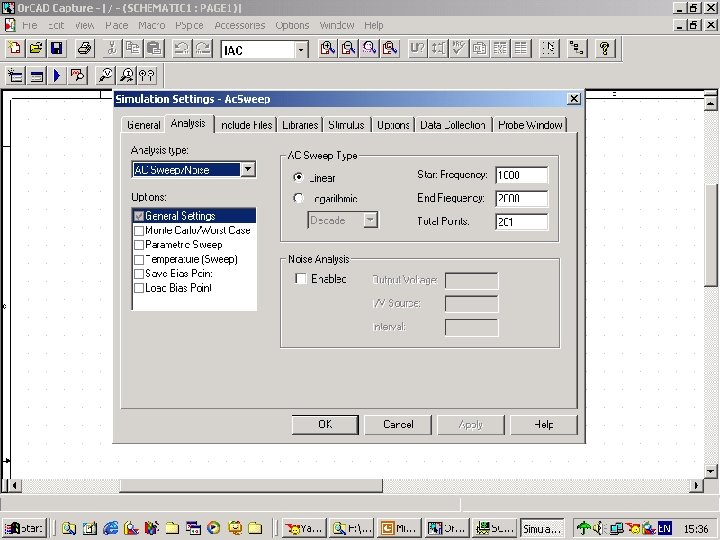Viewport: 720px width, 540px height.
Task: Switch to the General tab
Action: (143, 125)
